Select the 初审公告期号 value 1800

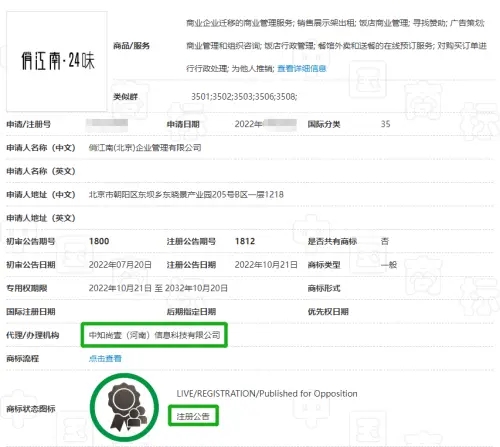point(99,241)
